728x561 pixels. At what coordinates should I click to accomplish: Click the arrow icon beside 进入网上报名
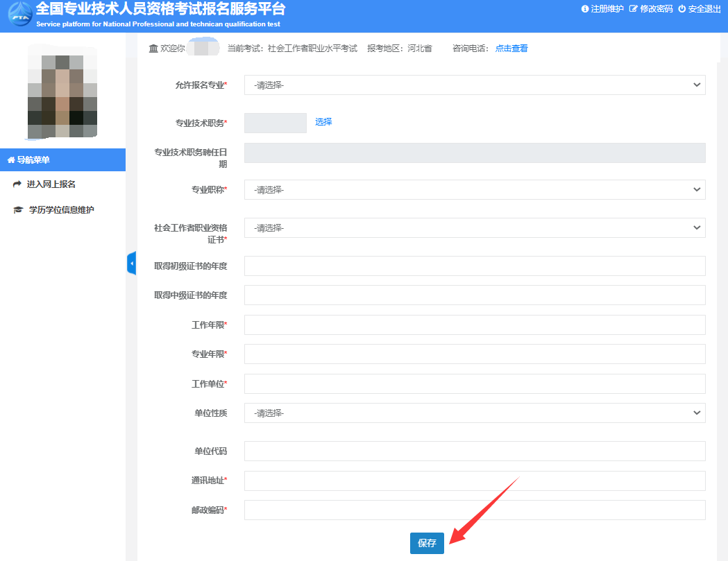[17, 184]
